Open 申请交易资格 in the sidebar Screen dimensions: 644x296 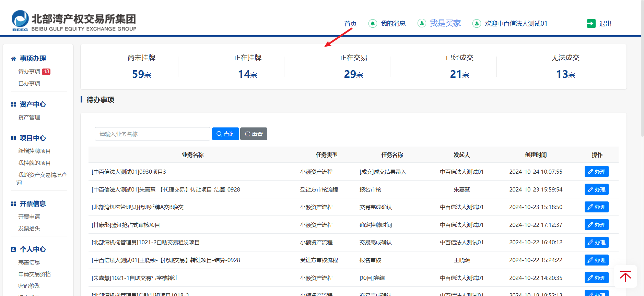[x=34, y=274]
